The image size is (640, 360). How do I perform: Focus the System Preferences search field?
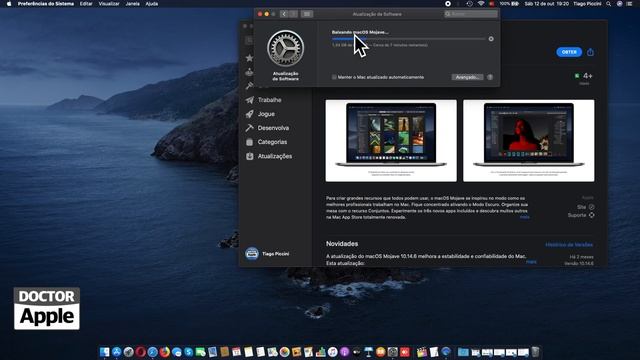point(471,14)
